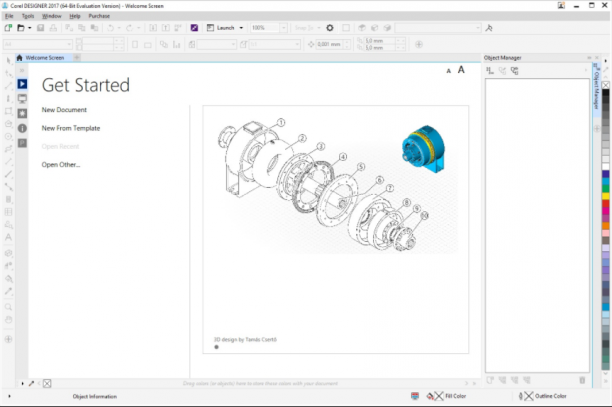Screen dimensions: 612x407
Task: Click Open Other... link
Action: 61,165
